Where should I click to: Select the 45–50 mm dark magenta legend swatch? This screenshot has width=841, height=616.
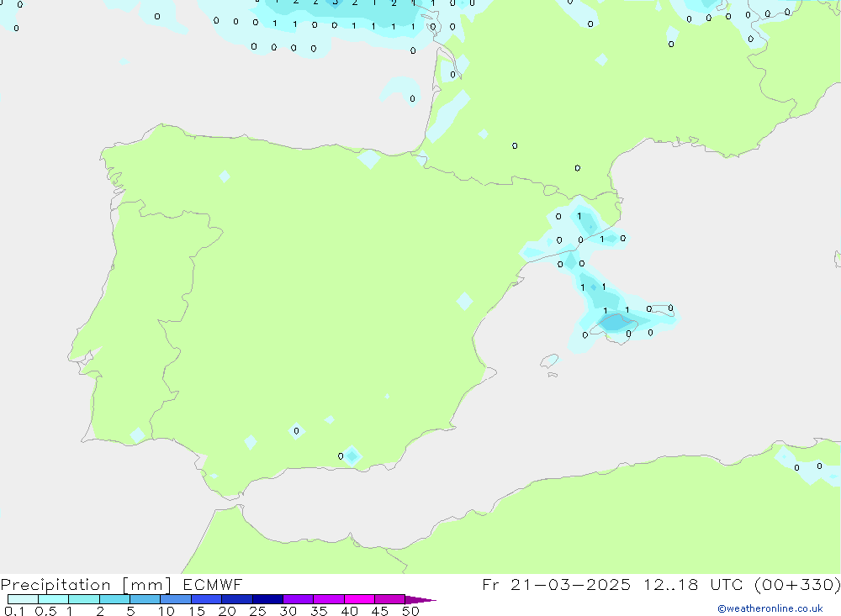click(x=389, y=599)
